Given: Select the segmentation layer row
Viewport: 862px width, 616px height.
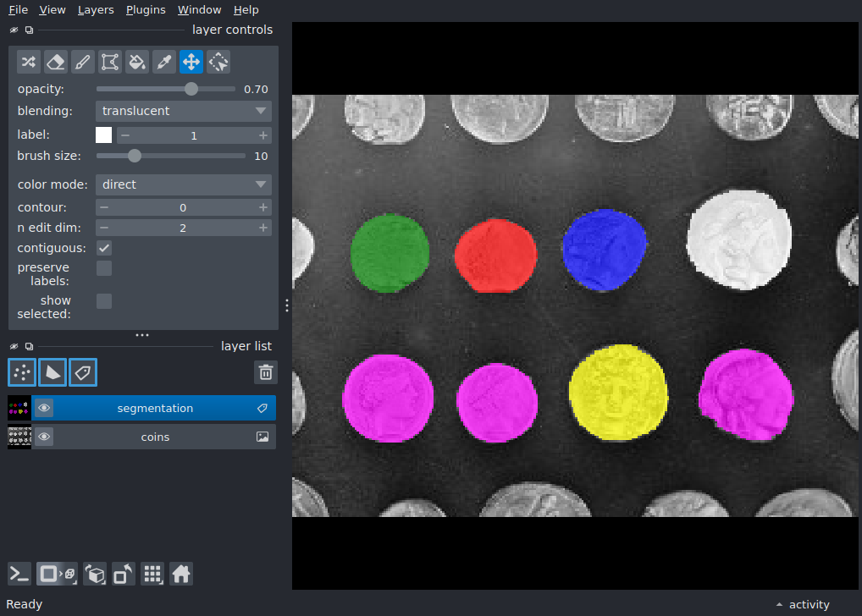Looking at the screenshot, I should click(x=142, y=409).
